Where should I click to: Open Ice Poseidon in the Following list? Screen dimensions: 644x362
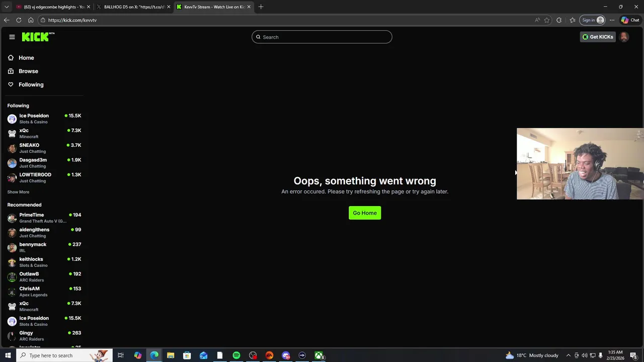coord(44,119)
